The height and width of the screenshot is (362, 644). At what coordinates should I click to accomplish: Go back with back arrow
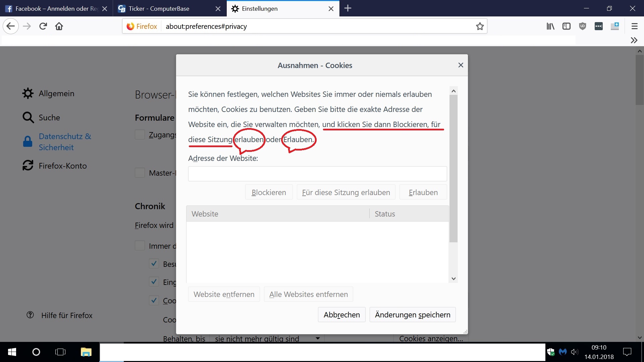pyautogui.click(x=11, y=26)
